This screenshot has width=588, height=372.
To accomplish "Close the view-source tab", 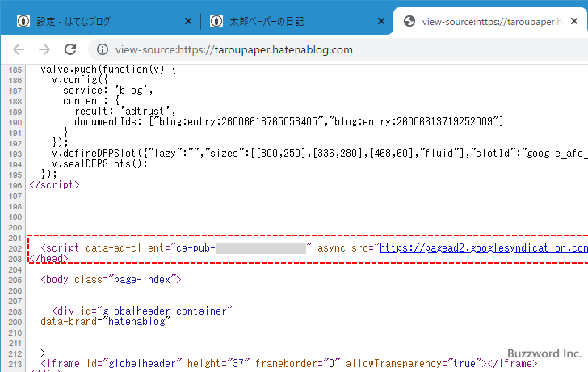I will 574,21.
